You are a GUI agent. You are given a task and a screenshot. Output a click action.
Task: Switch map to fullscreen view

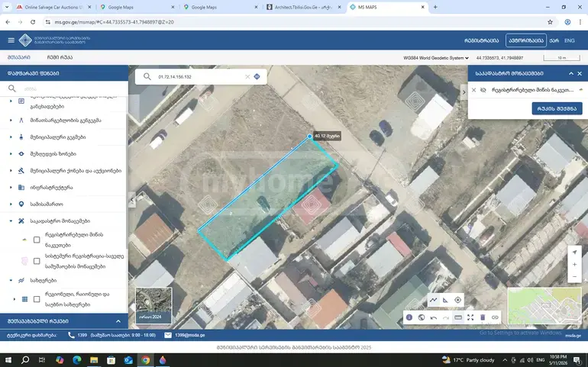[470, 317]
